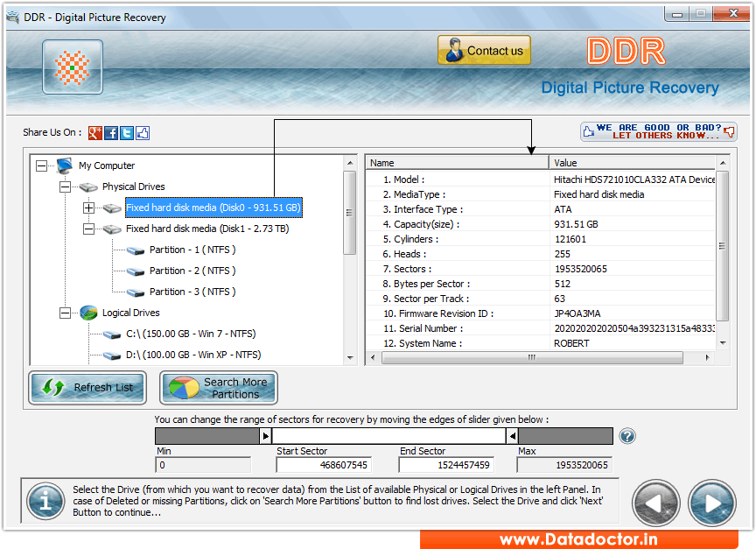Click the Partition - 1 drive icon
756x549 pixels.
coord(136,250)
